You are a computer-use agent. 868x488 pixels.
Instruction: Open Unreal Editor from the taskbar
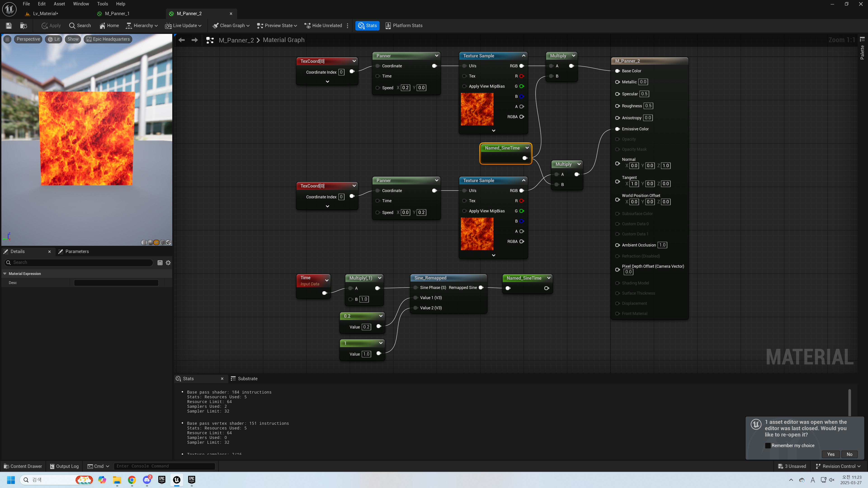point(177,480)
